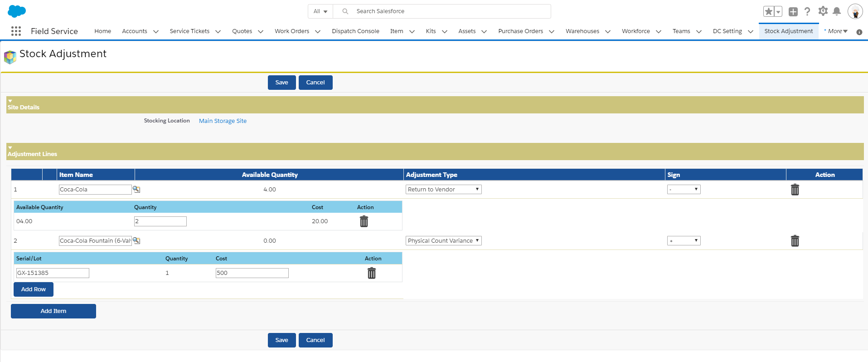The height and width of the screenshot is (362, 868).
Task: Click the quantity field containing 2
Action: (160, 221)
